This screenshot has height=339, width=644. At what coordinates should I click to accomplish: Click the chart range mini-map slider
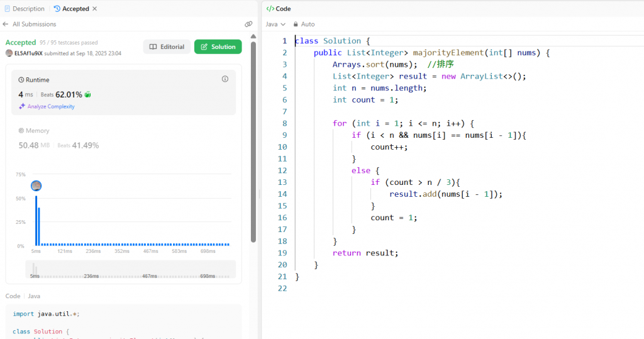coord(130,269)
